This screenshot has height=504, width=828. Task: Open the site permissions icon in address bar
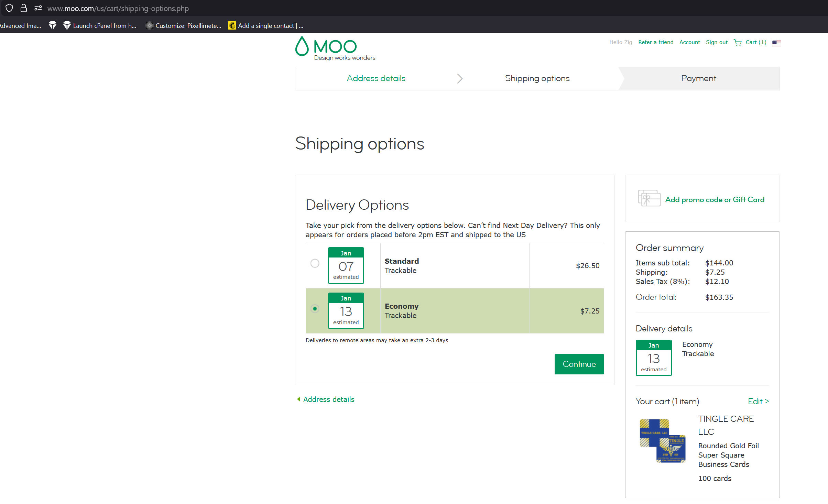click(x=38, y=8)
